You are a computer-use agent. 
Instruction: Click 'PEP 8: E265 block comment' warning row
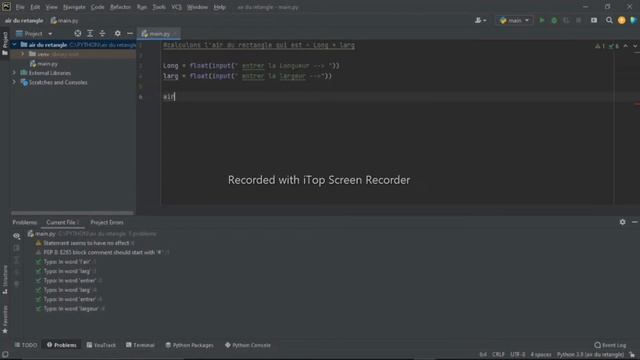coord(102,252)
